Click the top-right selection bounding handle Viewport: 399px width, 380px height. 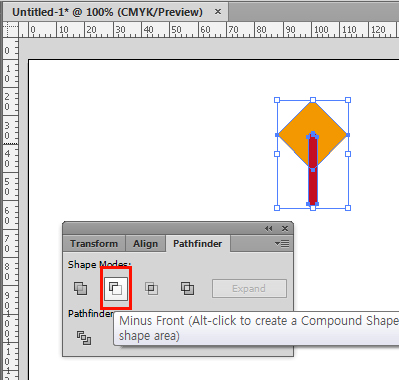tap(348, 100)
